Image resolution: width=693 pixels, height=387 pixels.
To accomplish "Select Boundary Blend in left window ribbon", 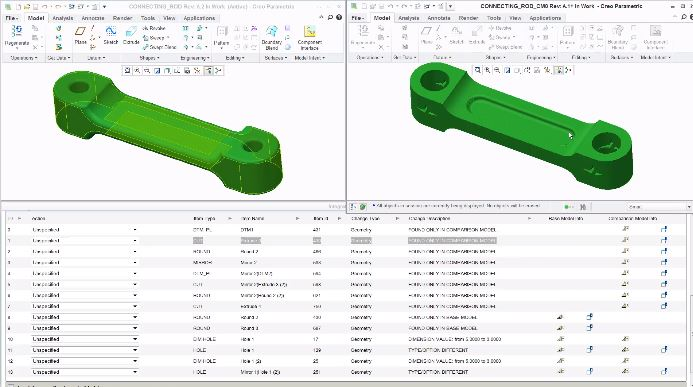I will click(272, 37).
